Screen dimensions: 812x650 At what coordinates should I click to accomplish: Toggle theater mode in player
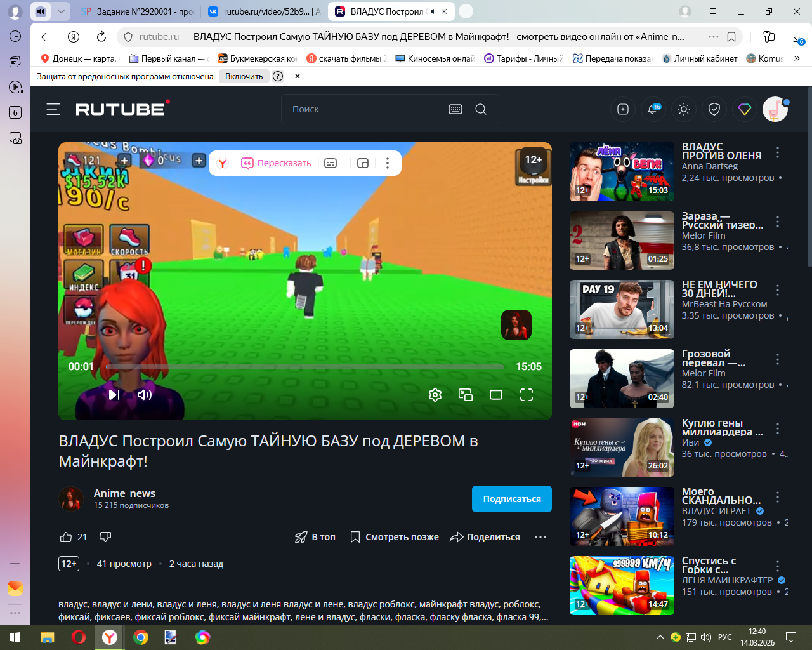(496, 395)
